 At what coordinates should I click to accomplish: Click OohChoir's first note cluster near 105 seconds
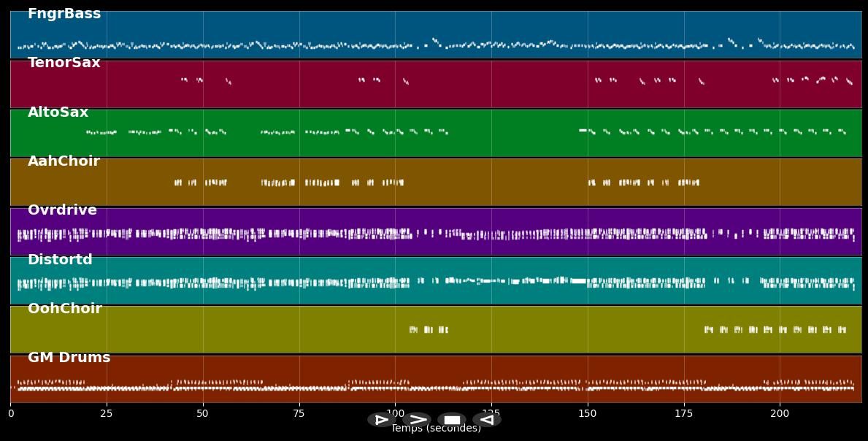tap(413, 330)
